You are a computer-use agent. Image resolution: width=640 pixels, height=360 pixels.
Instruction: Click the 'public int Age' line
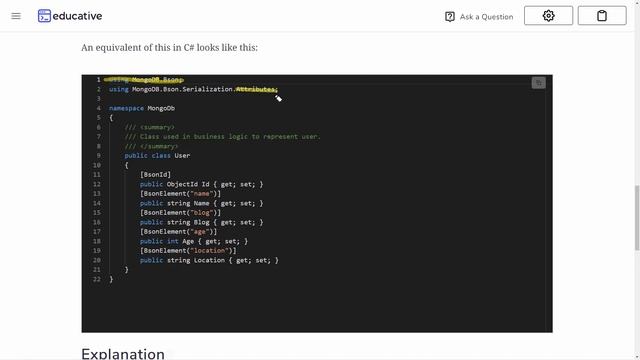click(x=193, y=241)
